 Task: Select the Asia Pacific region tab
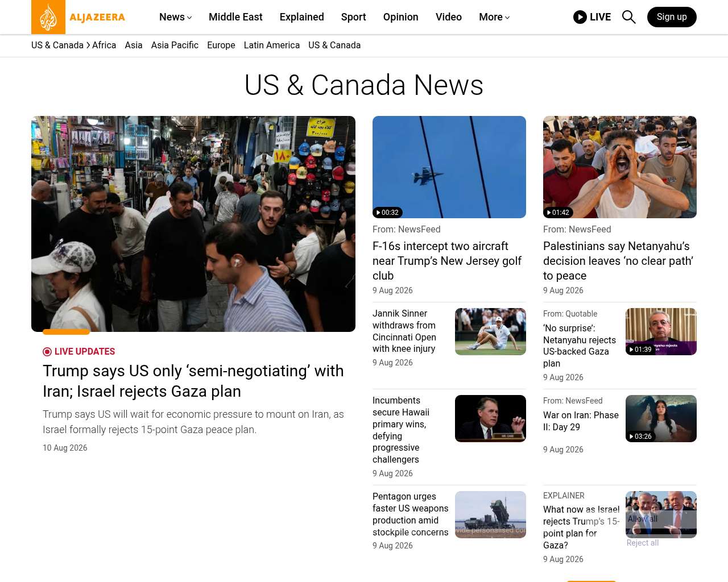tap(175, 45)
